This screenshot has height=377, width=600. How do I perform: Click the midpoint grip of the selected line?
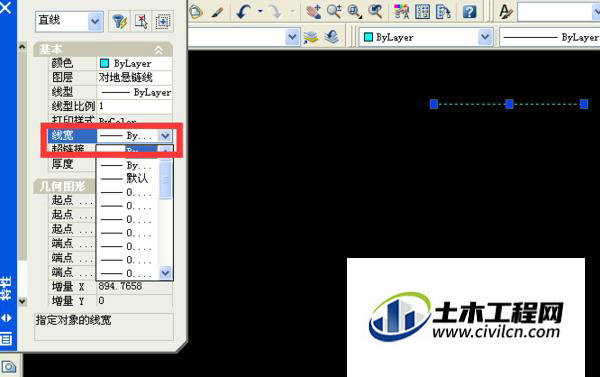click(509, 104)
